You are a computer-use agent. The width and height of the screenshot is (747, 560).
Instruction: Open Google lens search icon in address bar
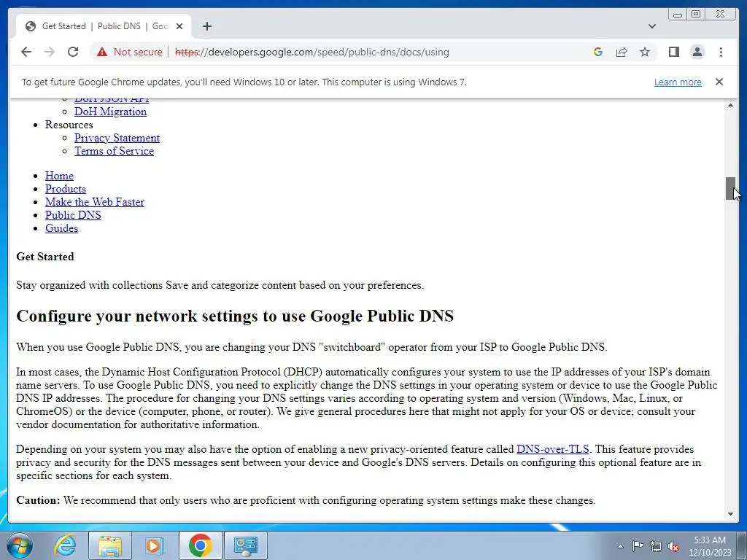click(x=598, y=52)
